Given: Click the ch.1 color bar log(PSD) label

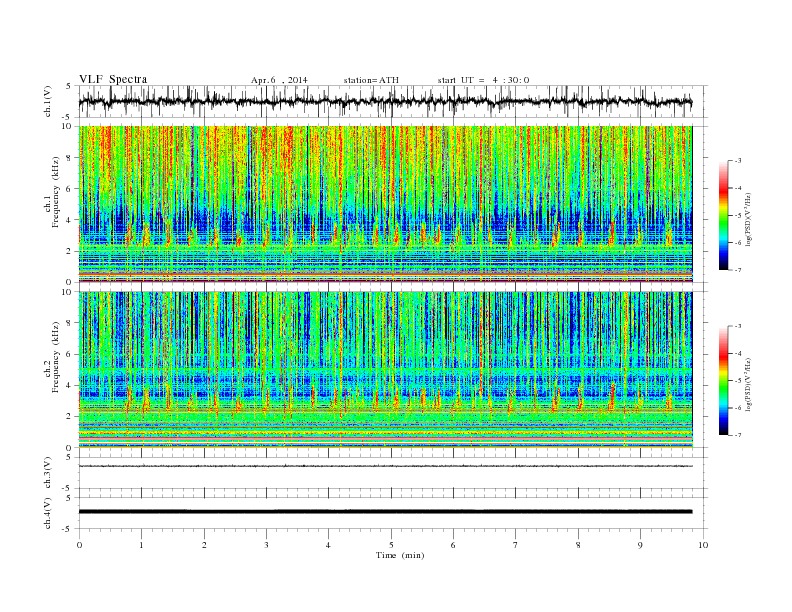Looking at the screenshot, I should 749,220.
